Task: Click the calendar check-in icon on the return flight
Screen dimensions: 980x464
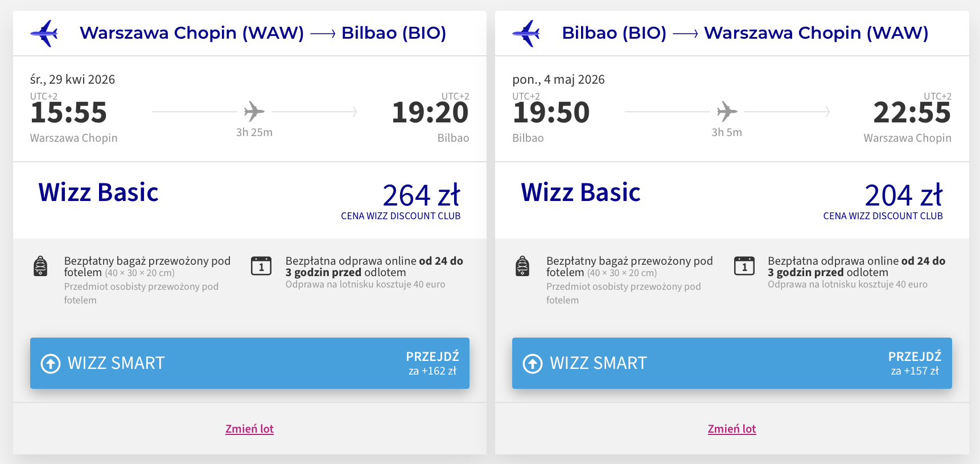Action: coord(744,266)
